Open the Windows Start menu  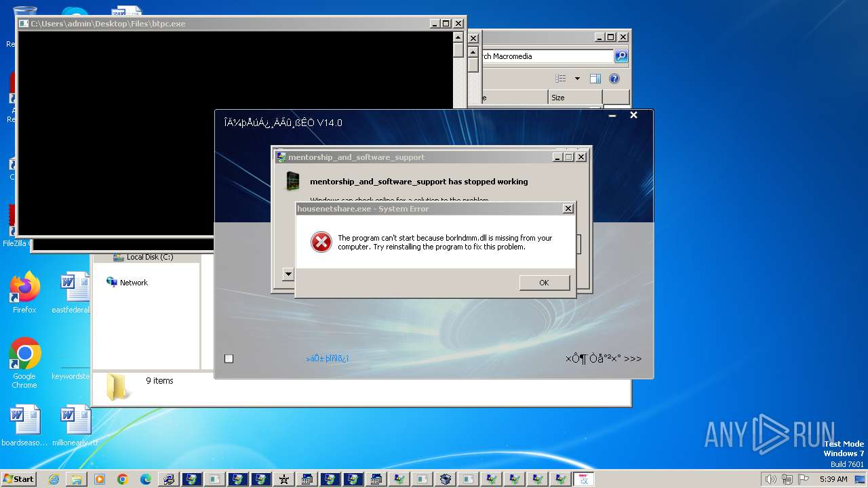18,479
